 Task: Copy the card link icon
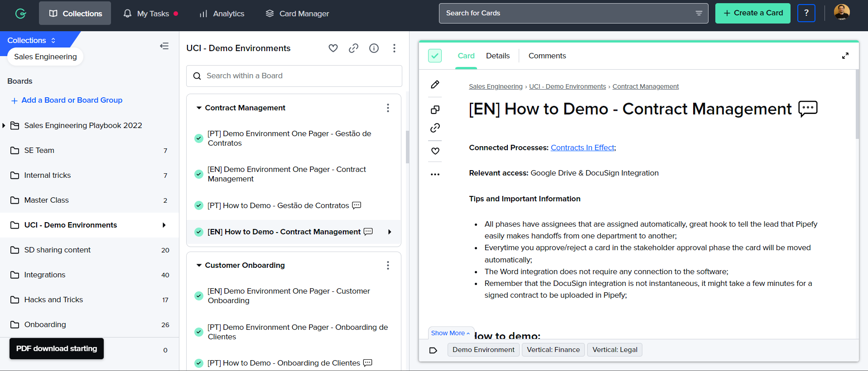click(435, 128)
